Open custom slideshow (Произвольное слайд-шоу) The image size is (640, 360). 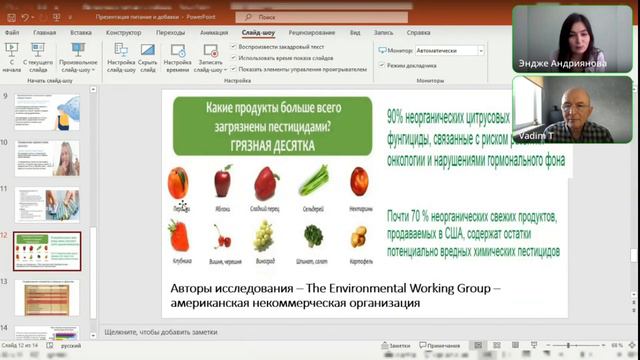(x=78, y=58)
